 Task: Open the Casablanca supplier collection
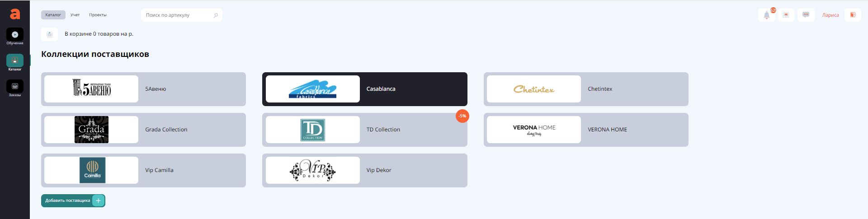pos(364,89)
